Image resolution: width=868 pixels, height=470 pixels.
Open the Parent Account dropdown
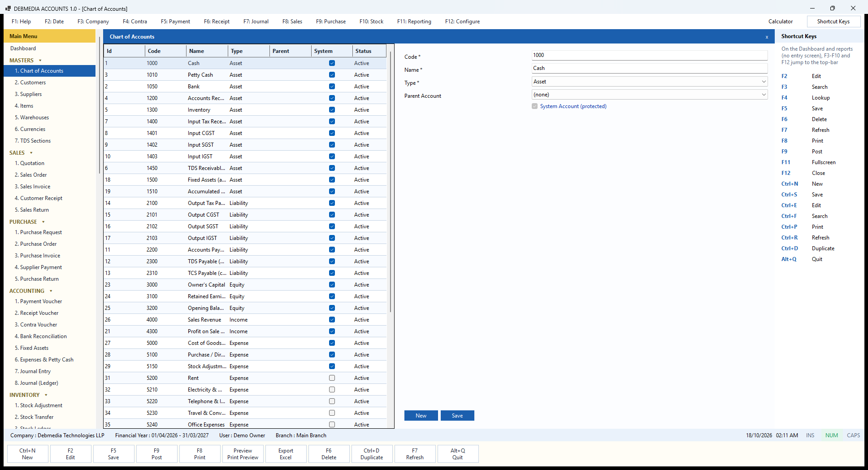pos(650,95)
